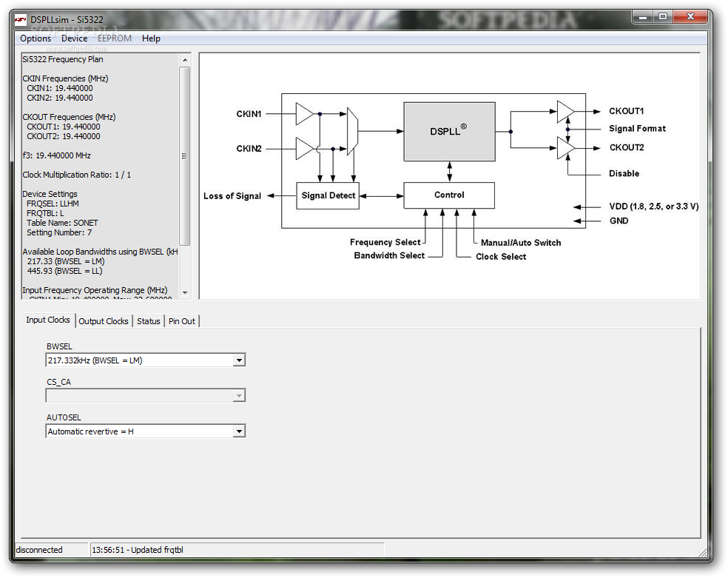Click the CKOUT1 output buffer triangle
This screenshot has height=578, width=728.
click(x=565, y=112)
